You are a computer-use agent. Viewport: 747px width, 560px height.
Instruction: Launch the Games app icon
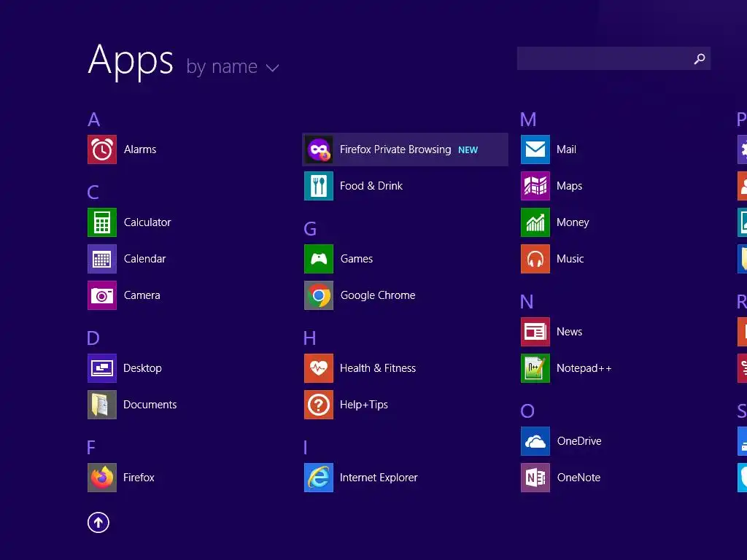click(319, 259)
